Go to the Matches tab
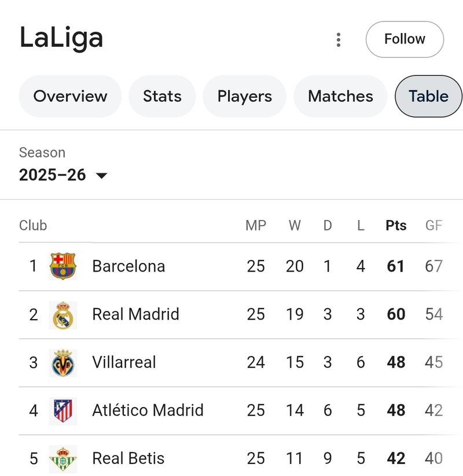Image resolution: width=463 pixels, height=476 pixels. pos(340,96)
